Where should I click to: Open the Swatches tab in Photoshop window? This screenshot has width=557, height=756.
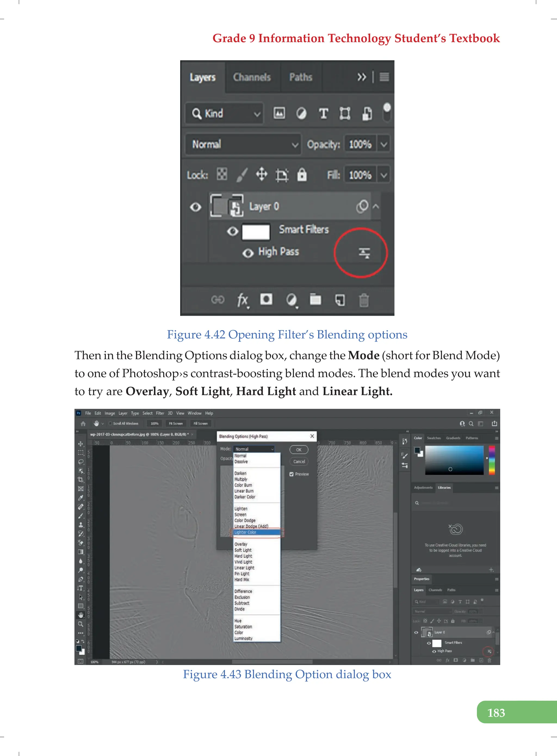434,438
